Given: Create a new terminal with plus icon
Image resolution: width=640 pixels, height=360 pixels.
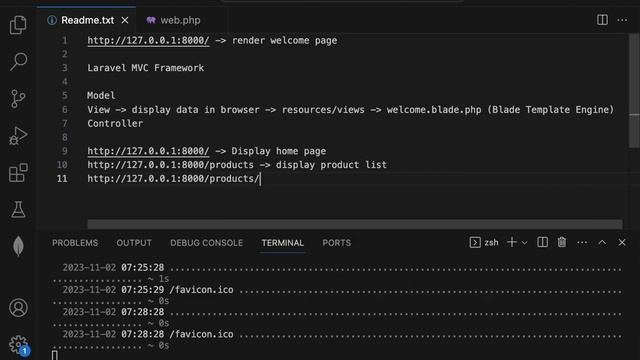Looking at the screenshot, I should [511, 242].
